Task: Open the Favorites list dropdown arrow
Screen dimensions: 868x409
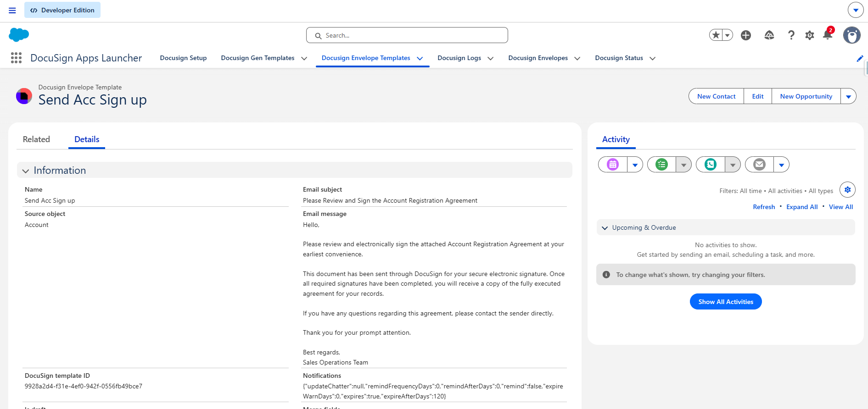Action: [728, 35]
